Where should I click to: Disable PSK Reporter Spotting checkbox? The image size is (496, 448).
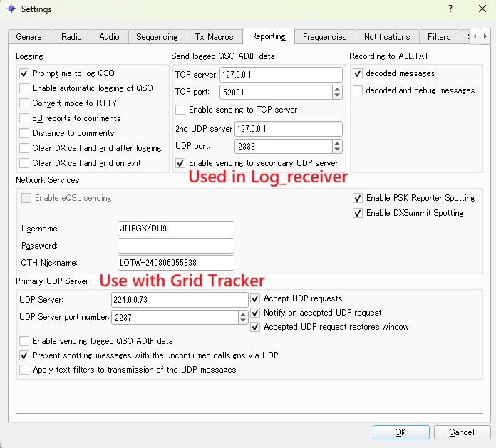[x=358, y=198]
